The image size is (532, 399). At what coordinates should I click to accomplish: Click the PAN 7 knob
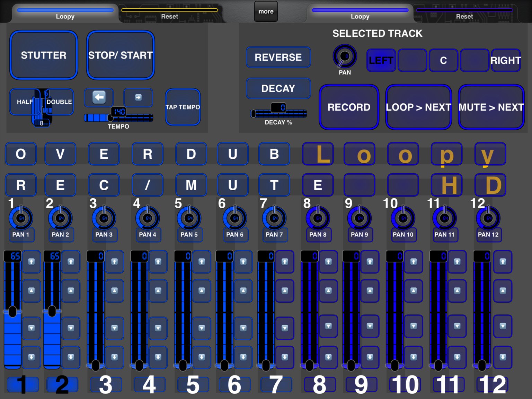(x=274, y=218)
